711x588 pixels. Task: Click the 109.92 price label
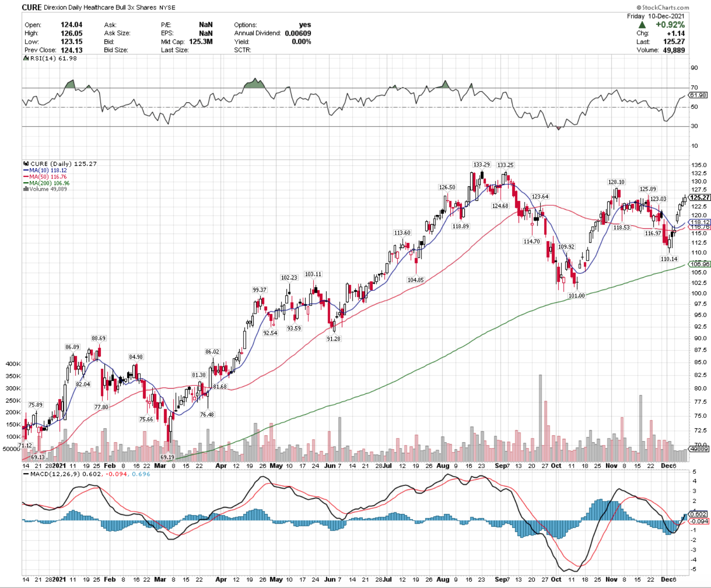click(566, 247)
